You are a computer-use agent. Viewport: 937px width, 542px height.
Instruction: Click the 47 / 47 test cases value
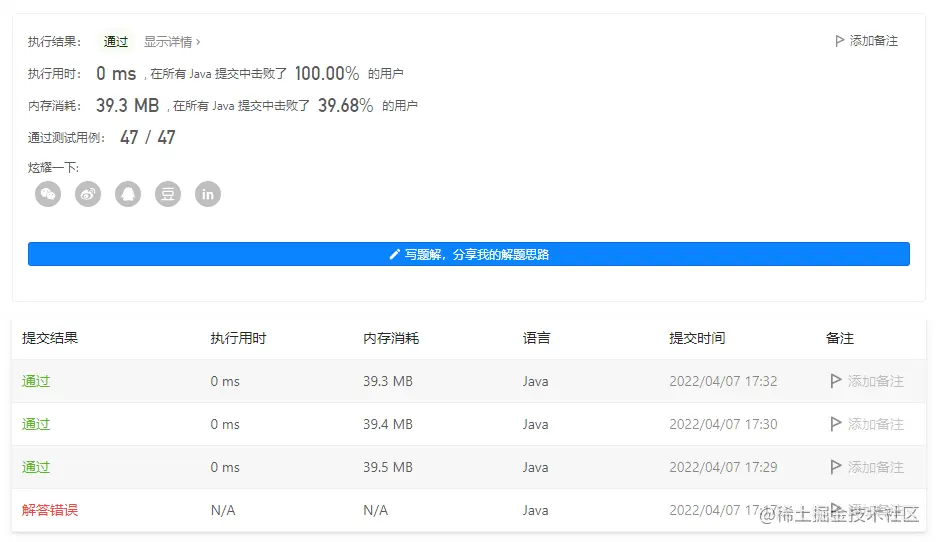tap(148, 137)
